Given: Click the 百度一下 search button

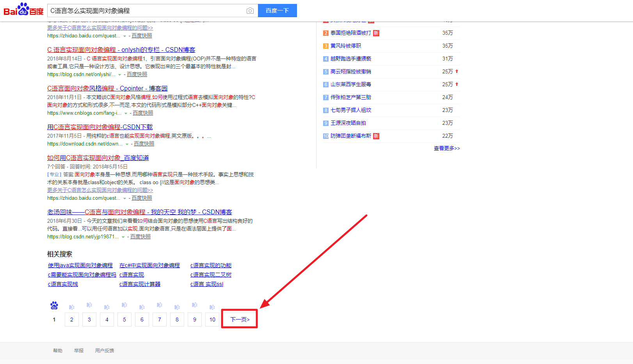Looking at the screenshot, I should coord(277,11).
